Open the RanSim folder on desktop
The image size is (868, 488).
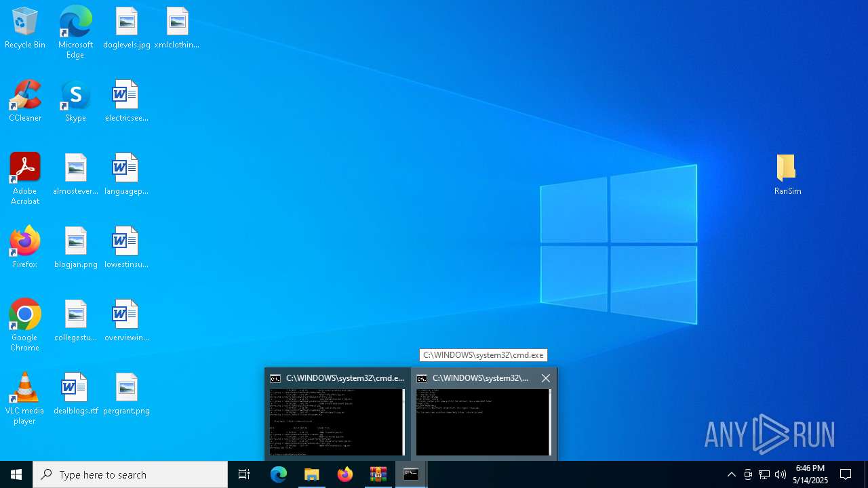[x=787, y=175]
